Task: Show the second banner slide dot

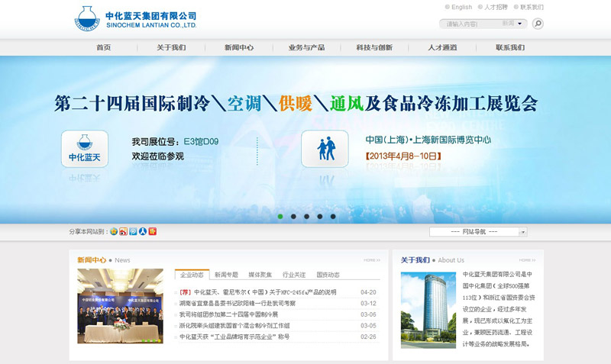Action: [293, 217]
